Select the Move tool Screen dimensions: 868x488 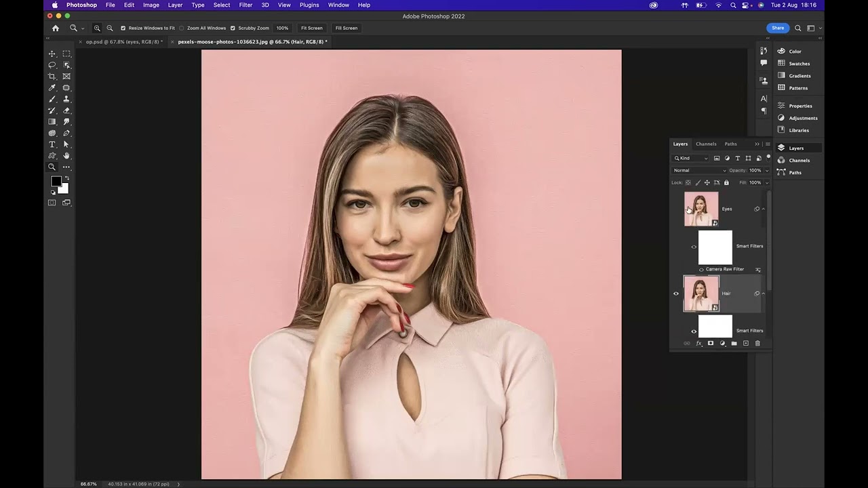[52, 54]
